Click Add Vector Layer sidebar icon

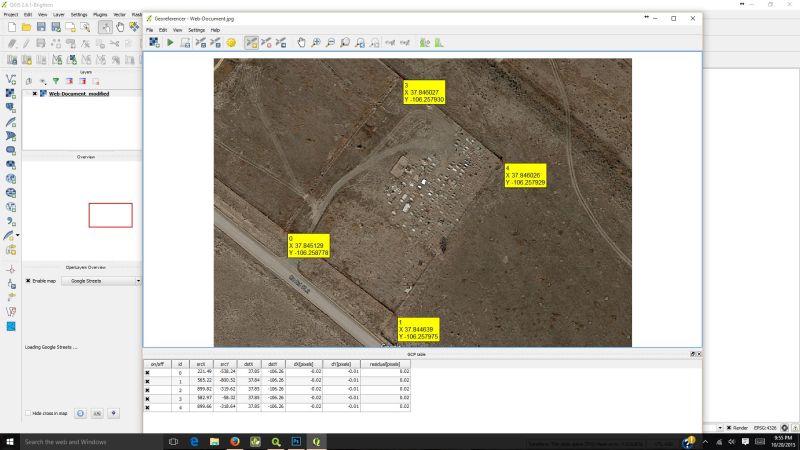[x=11, y=79]
